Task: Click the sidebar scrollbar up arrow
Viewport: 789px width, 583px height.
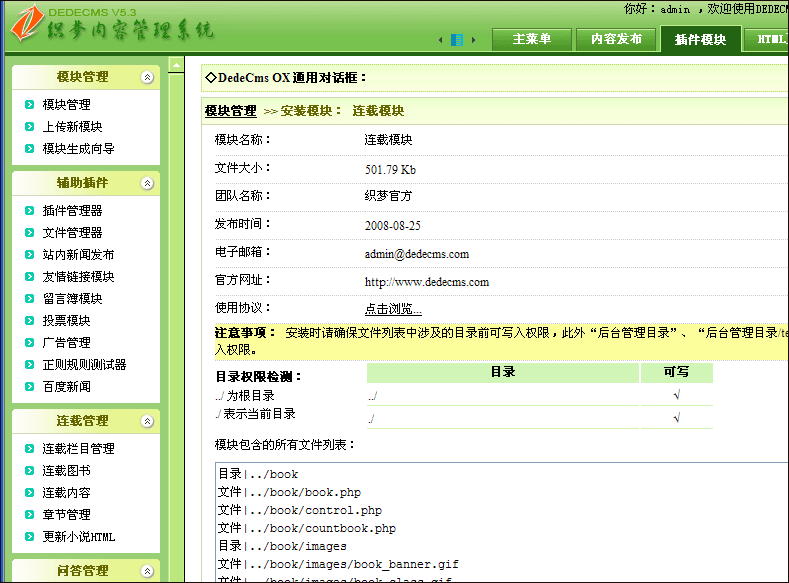Action: coord(177,65)
